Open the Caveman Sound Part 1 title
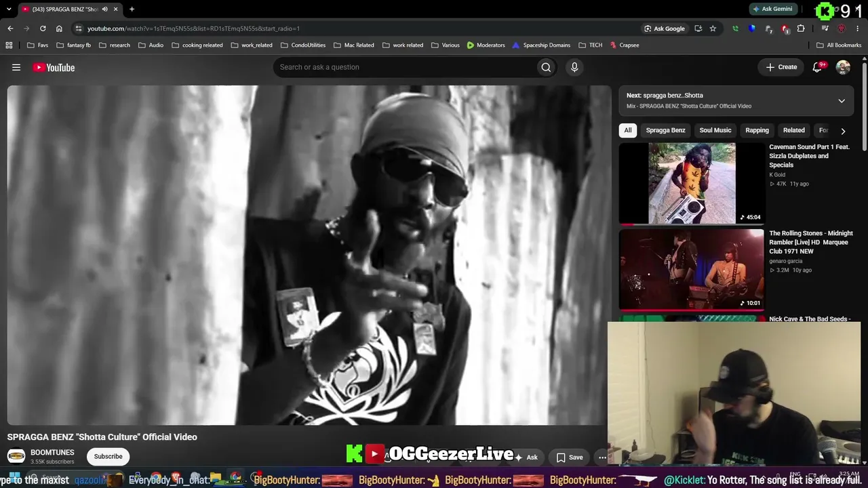The image size is (868, 488). [809, 156]
